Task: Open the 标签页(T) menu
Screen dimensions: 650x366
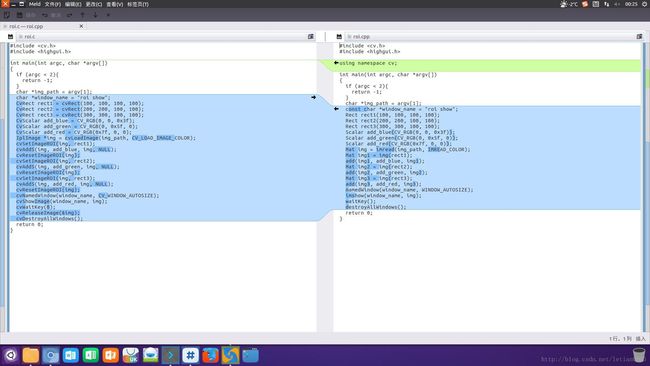Action: pyautogui.click(x=138, y=4)
